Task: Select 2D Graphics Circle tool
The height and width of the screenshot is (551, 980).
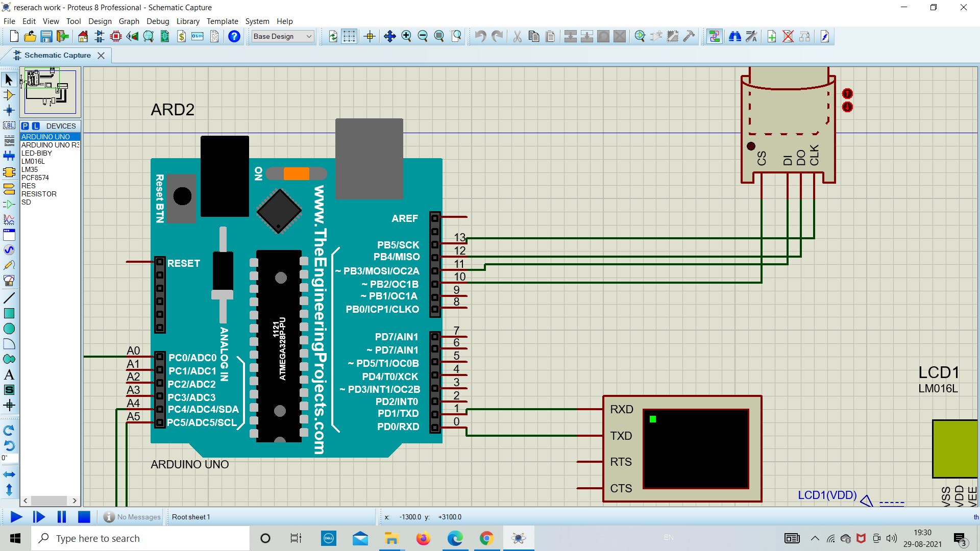Action: [x=9, y=329]
